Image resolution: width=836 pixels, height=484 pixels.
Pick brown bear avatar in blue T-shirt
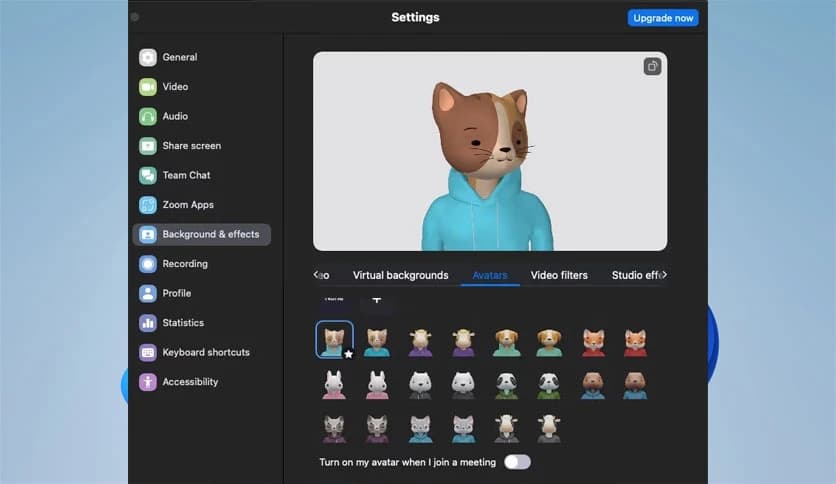pyautogui.click(x=635, y=385)
